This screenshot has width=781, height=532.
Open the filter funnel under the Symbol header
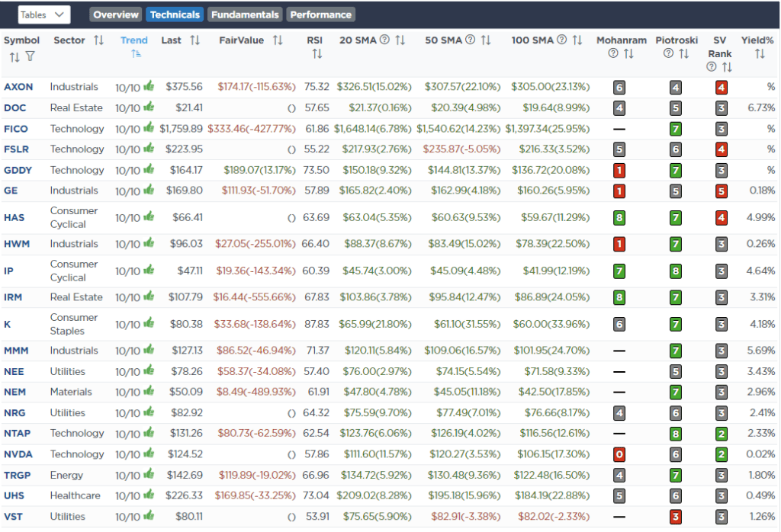(x=30, y=57)
